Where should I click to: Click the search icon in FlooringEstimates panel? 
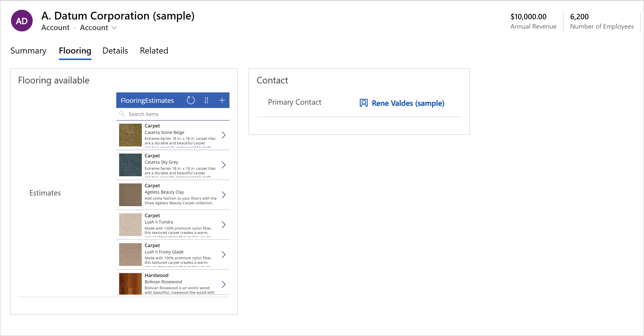123,114
